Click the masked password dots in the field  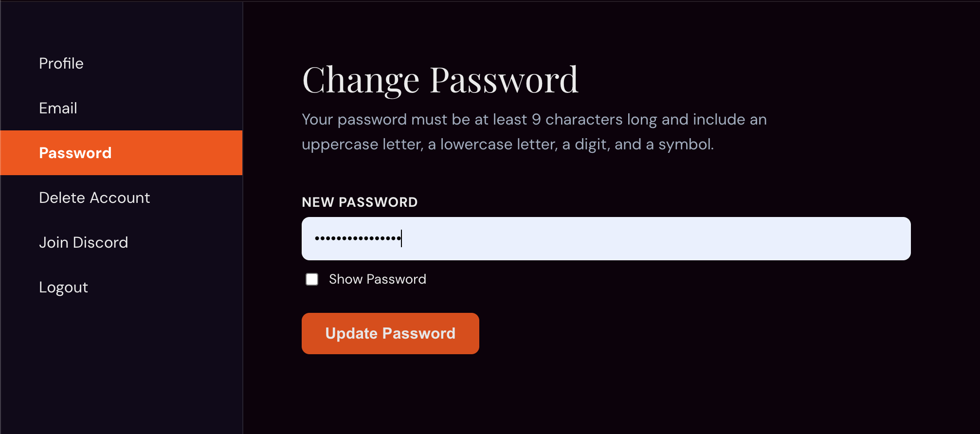click(358, 238)
